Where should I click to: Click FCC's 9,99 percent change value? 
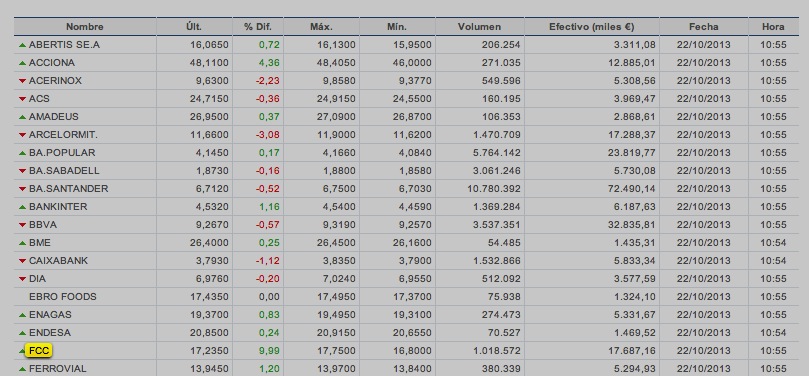point(269,351)
